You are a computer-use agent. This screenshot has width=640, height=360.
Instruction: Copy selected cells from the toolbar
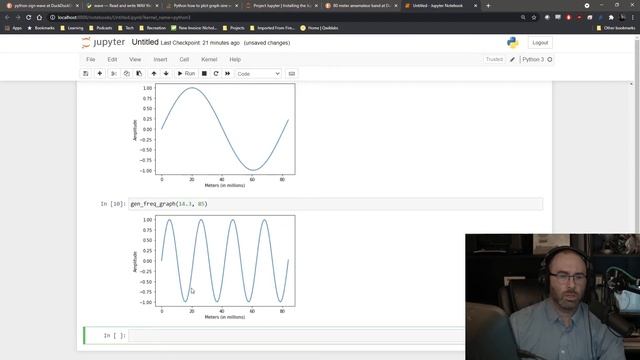127,73
